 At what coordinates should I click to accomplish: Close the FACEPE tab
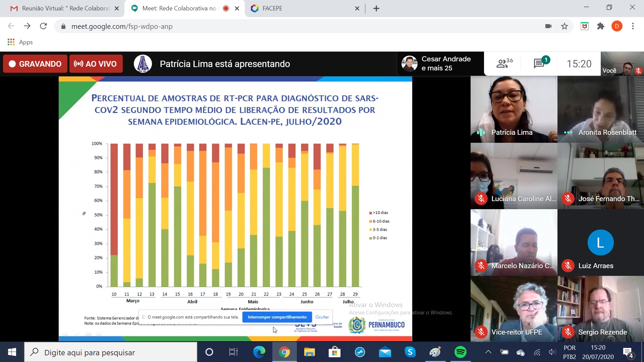pyautogui.click(x=357, y=8)
